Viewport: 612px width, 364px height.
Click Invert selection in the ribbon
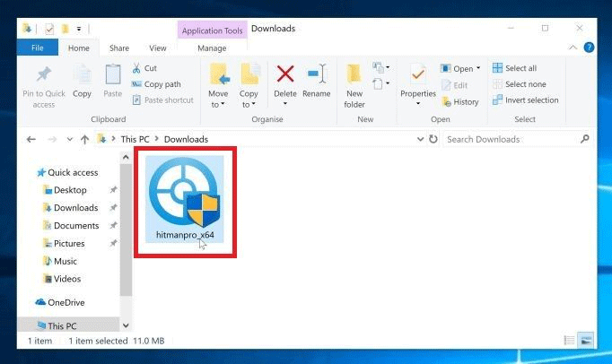[x=525, y=100]
